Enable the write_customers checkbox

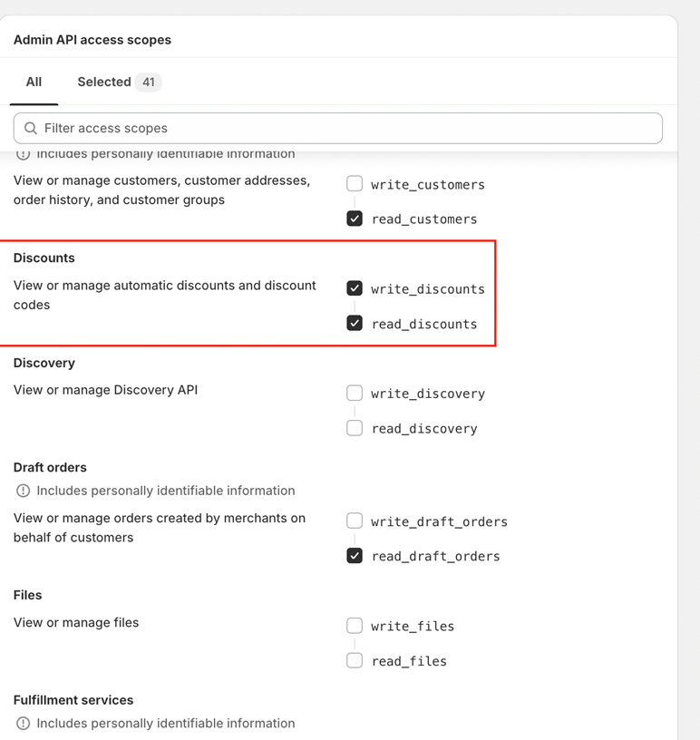pos(355,183)
